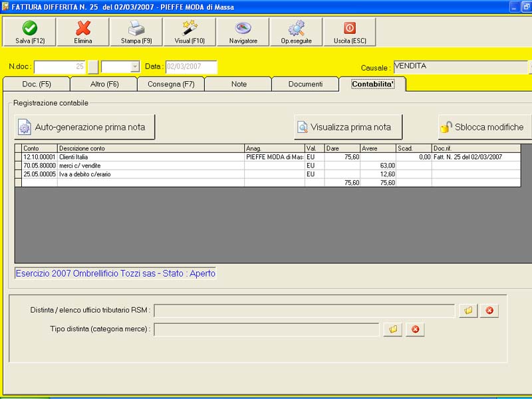Viewport: 532px width, 399px height.
Task: Unlock edits with Sblocca modifiche
Action: pos(485,127)
